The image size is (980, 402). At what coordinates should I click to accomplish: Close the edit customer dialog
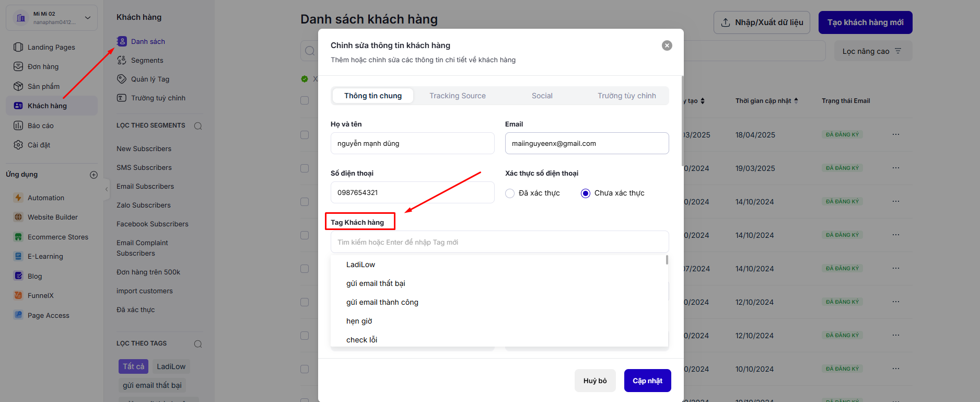tap(667, 45)
